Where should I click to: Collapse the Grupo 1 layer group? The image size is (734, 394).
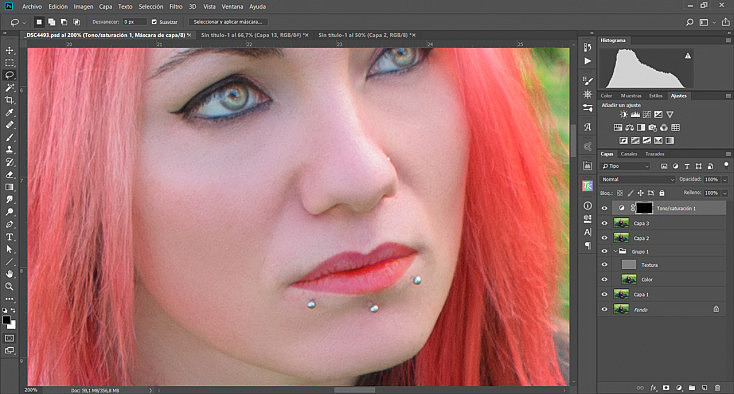(x=615, y=251)
